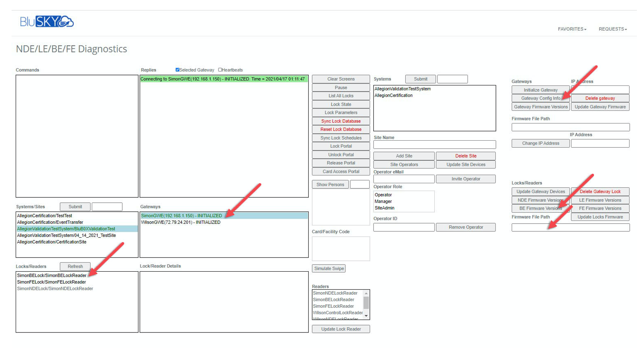
Task: Click the Operator eMail text field
Action: coord(403,179)
